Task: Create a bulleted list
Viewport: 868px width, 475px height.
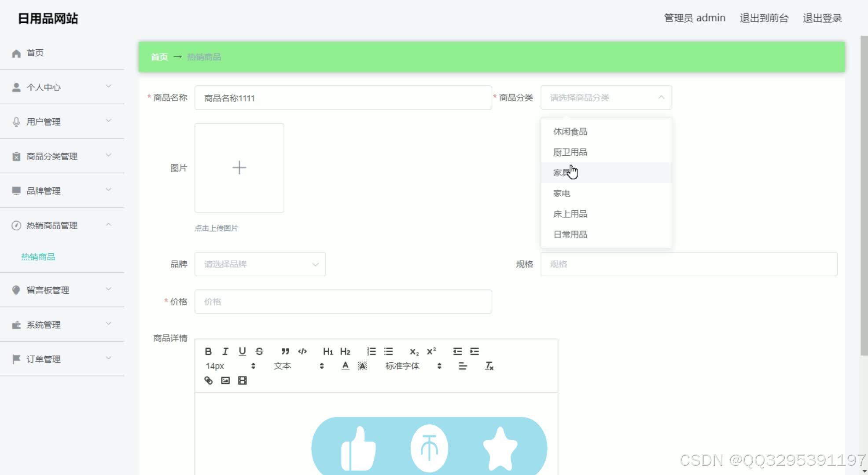Action: pos(388,351)
